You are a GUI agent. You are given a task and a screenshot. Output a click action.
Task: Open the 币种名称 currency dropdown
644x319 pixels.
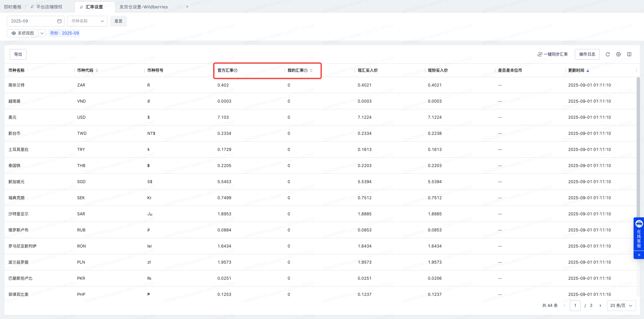[87, 21]
